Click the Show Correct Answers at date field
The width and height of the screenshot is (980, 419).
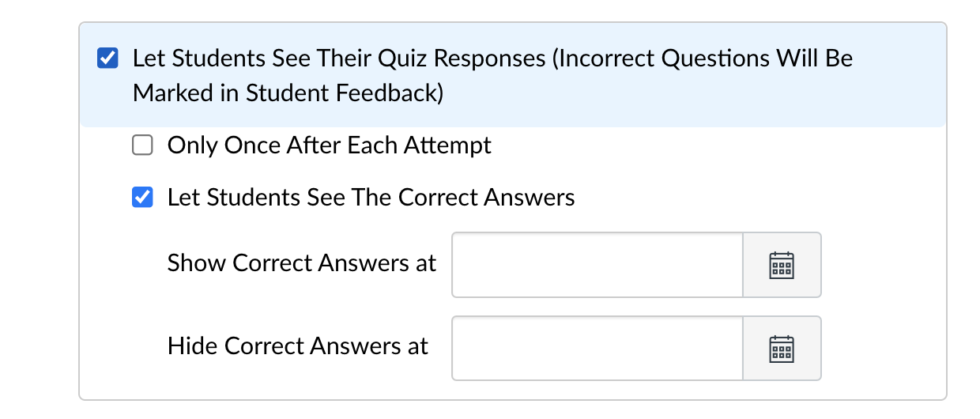[597, 265]
